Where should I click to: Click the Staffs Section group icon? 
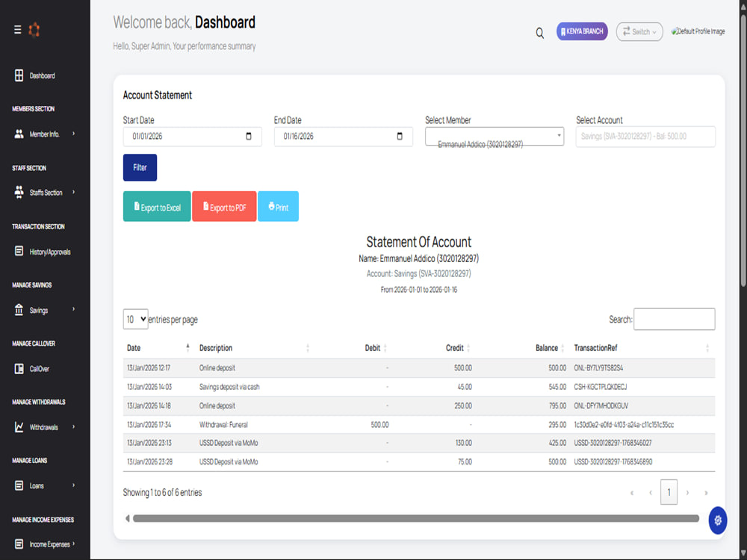(x=19, y=193)
